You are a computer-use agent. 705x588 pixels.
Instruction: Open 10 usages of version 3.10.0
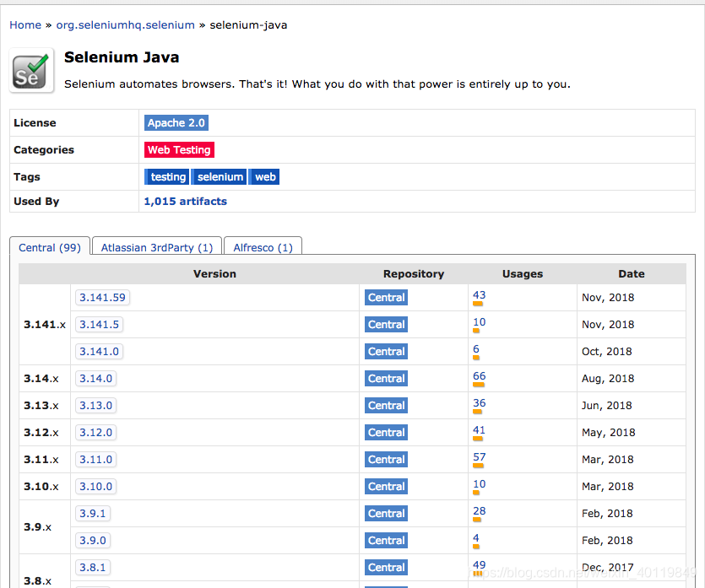[480, 483]
